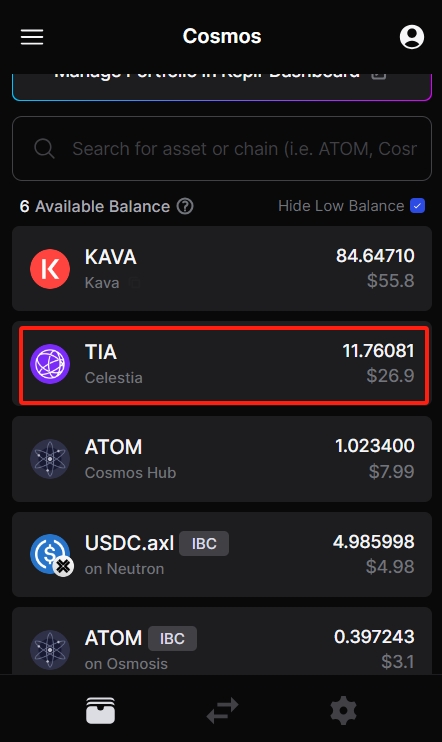
Task: Open the account profile icon
Action: (x=412, y=37)
